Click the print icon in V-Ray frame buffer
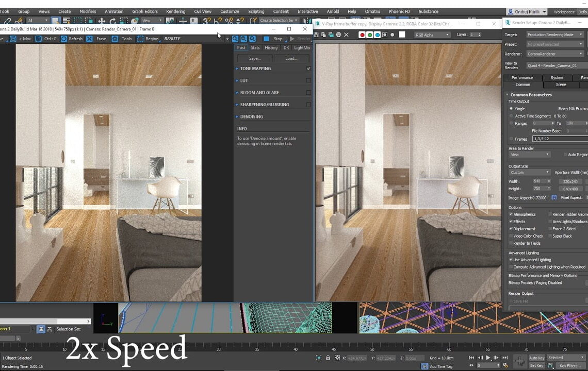Viewport: 588px width, 371px height. click(x=339, y=35)
